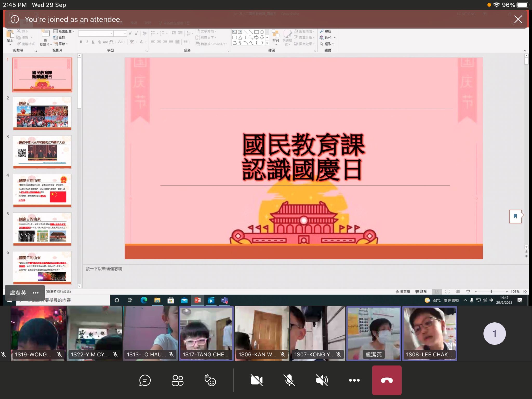Screen dimensions: 532x399
Task: Click the increase font size icon
Action: point(131,34)
